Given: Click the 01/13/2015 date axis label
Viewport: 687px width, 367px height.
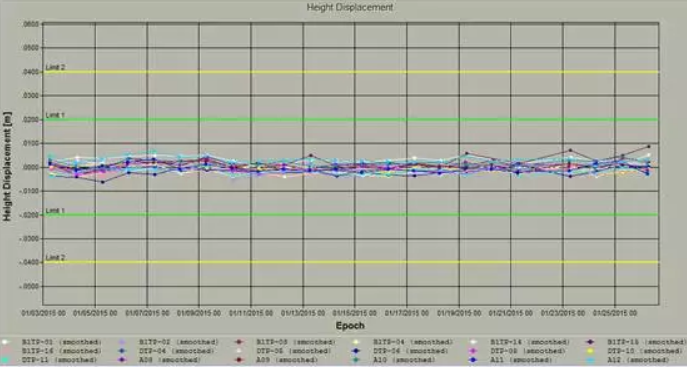Looking at the screenshot, I should (x=303, y=313).
